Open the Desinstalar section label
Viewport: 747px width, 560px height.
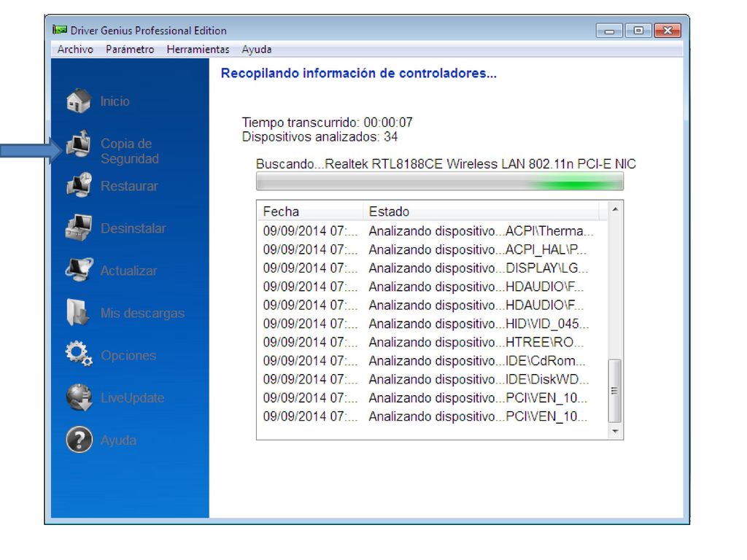click(x=133, y=228)
